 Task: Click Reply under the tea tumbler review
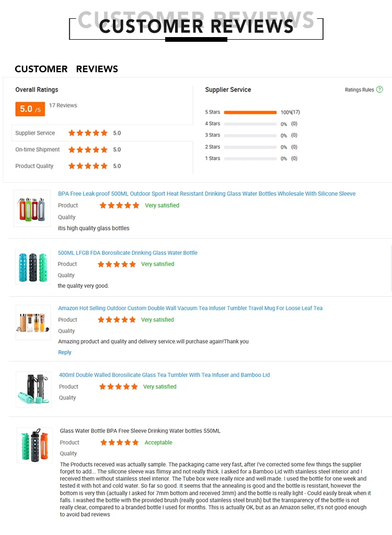[x=65, y=353]
